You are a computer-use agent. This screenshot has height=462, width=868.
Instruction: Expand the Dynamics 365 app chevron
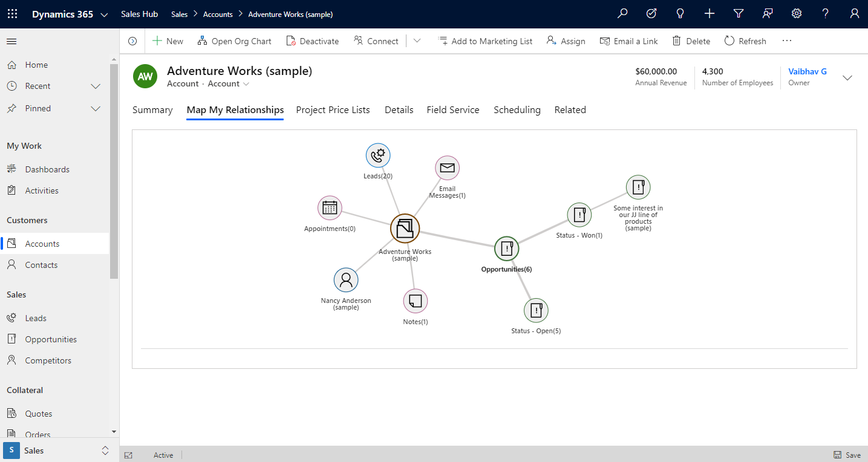click(x=104, y=15)
